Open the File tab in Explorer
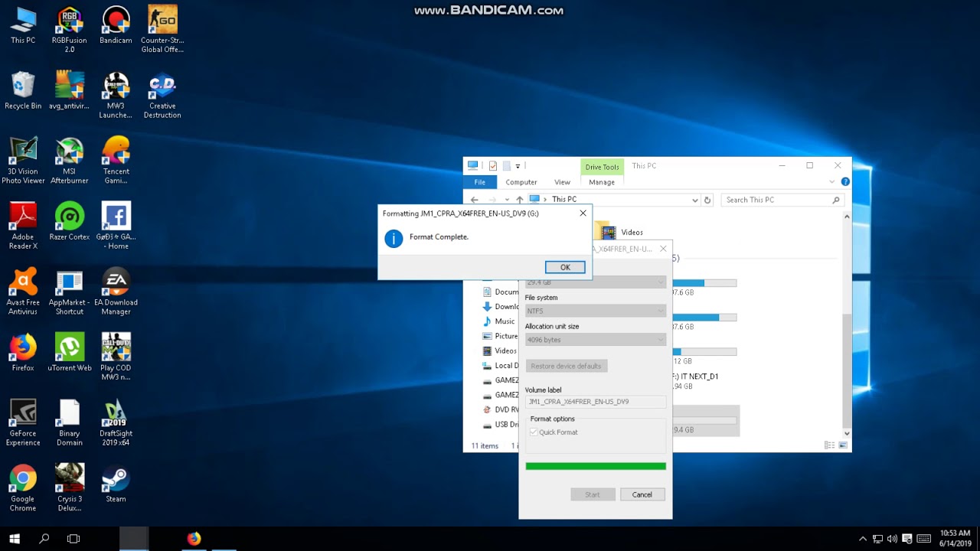The width and height of the screenshot is (980, 551). [x=479, y=182]
